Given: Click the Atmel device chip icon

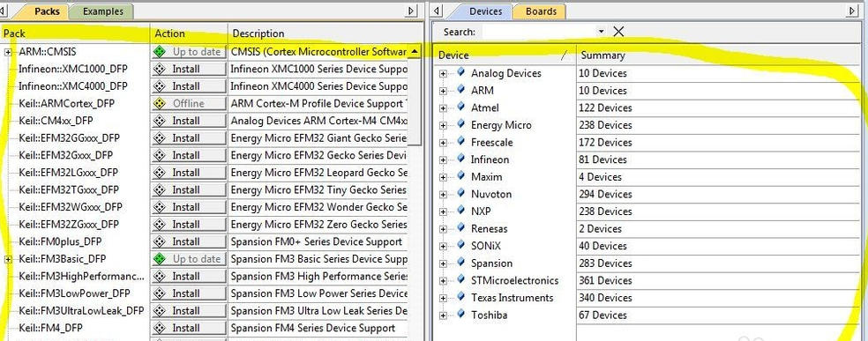Looking at the screenshot, I should [x=460, y=107].
